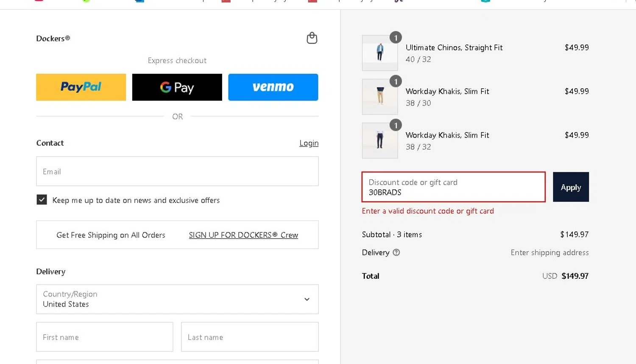The image size is (636, 364).
Task: Click the Dockers® store name
Action: [53, 39]
